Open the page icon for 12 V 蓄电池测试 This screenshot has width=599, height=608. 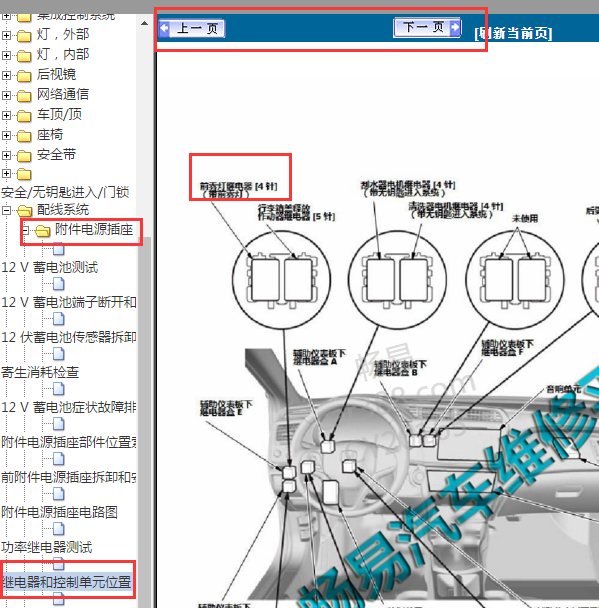[x=59, y=249]
